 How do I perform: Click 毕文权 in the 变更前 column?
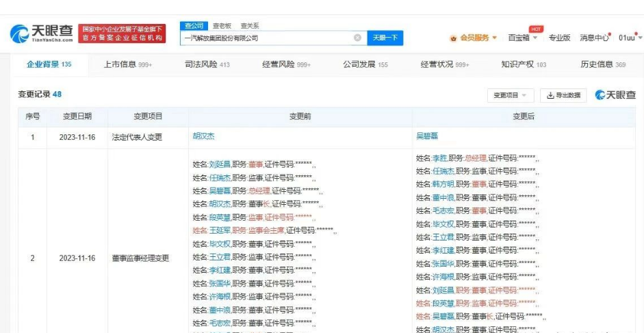coord(219,244)
